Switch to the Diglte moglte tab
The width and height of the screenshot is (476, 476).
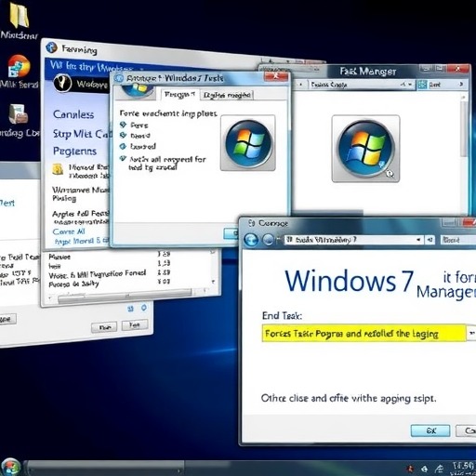point(227,95)
